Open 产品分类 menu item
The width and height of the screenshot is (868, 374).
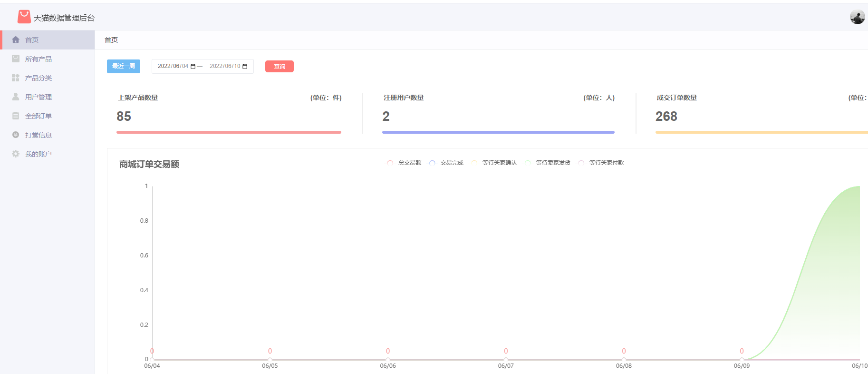[x=48, y=78]
